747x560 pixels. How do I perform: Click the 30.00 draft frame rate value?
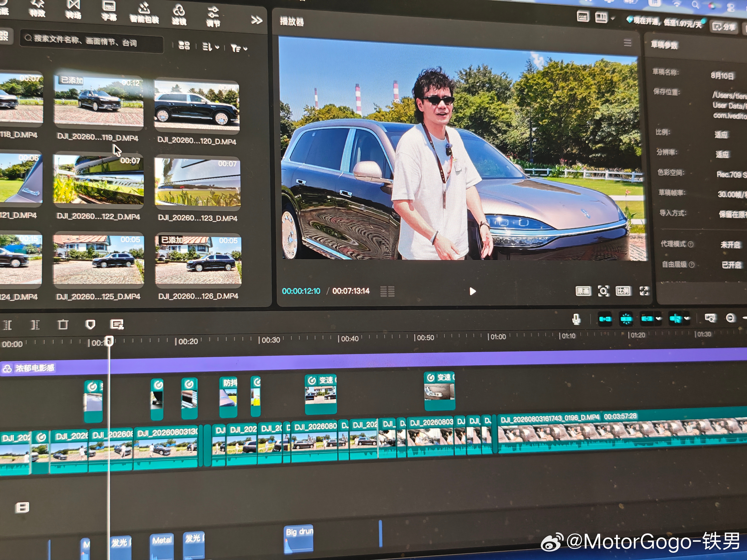732,195
